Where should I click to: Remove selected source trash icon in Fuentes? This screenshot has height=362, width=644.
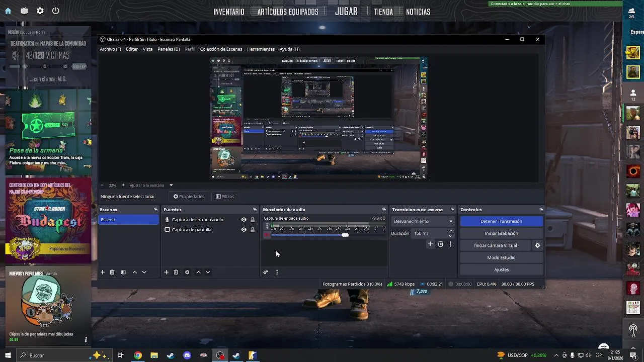tap(176, 272)
